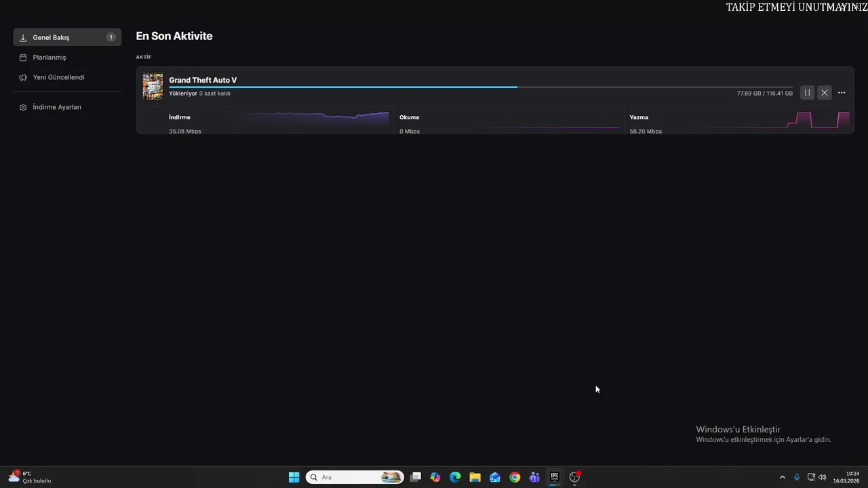The image size is (868, 488).
Task: Open the Genel Bakış section
Action: (x=67, y=37)
